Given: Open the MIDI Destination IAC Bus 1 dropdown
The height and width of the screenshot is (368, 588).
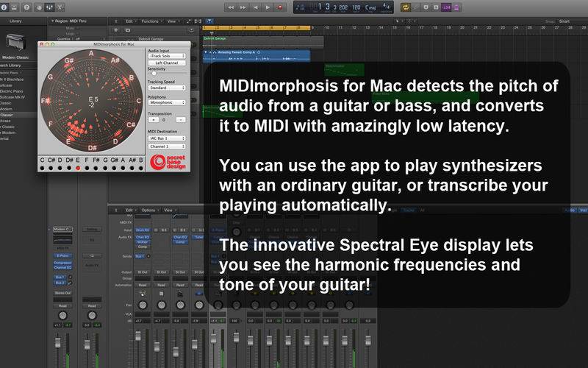Looking at the screenshot, I should (x=167, y=138).
